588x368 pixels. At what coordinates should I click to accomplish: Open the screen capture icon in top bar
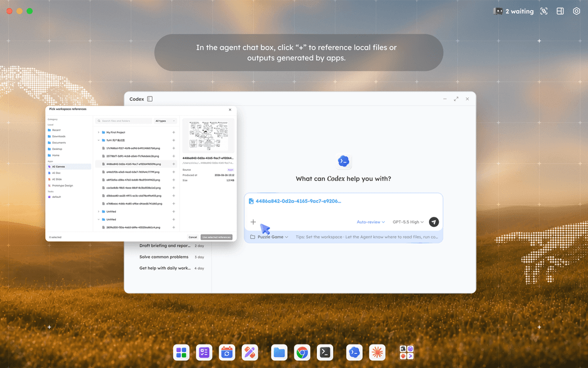tap(544, 11)
